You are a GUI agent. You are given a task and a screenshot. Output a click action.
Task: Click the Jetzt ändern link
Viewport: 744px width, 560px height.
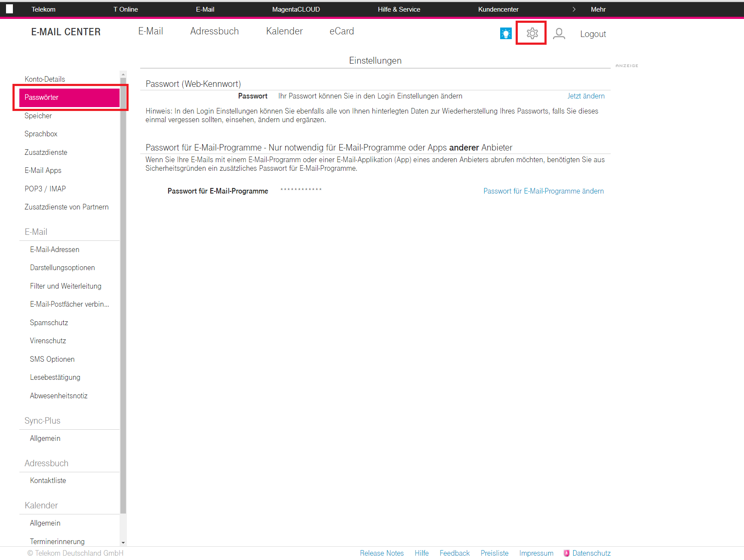(586, 96)
